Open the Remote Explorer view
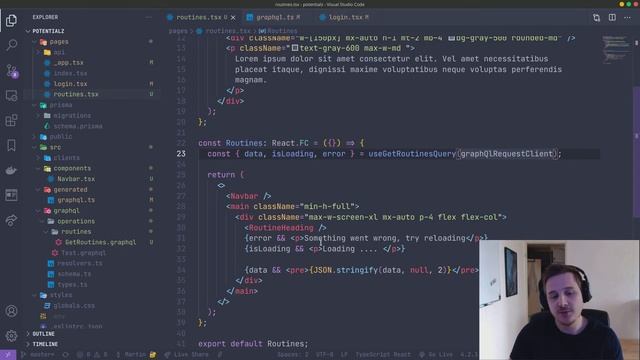Screen dimensions: 640x360 (11, 96)
